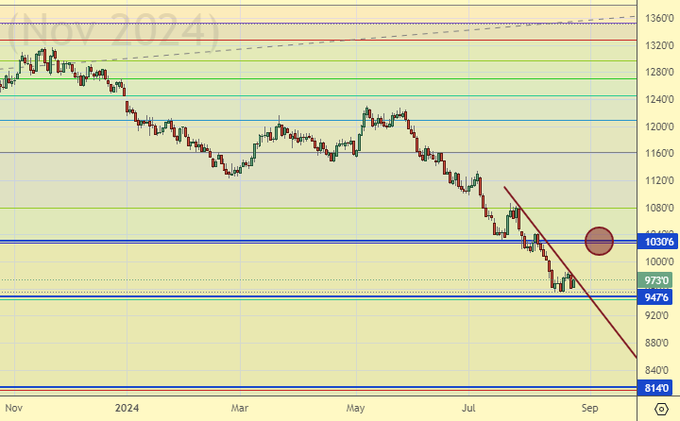Image resolution: width=680 pixels, height=421 pixels.
Task: Select the green 973'0 current price label
Action: coord(659,281)
